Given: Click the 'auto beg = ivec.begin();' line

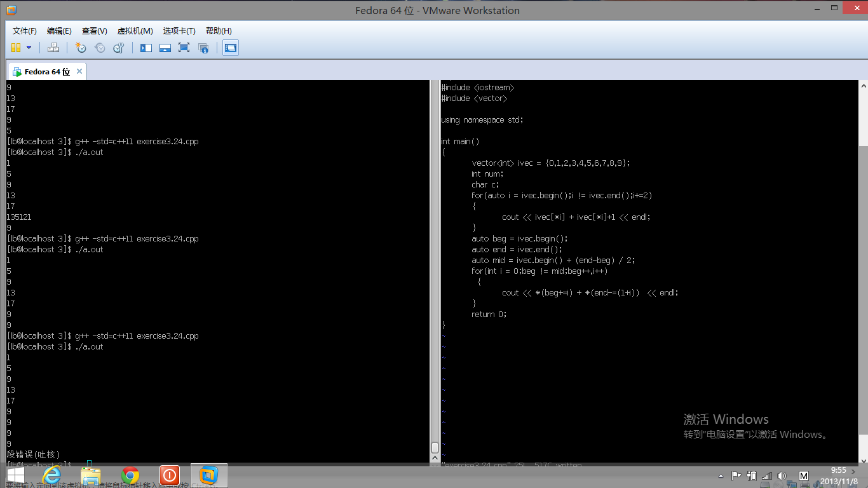Looking at the screenshot, I should point(520,239).
